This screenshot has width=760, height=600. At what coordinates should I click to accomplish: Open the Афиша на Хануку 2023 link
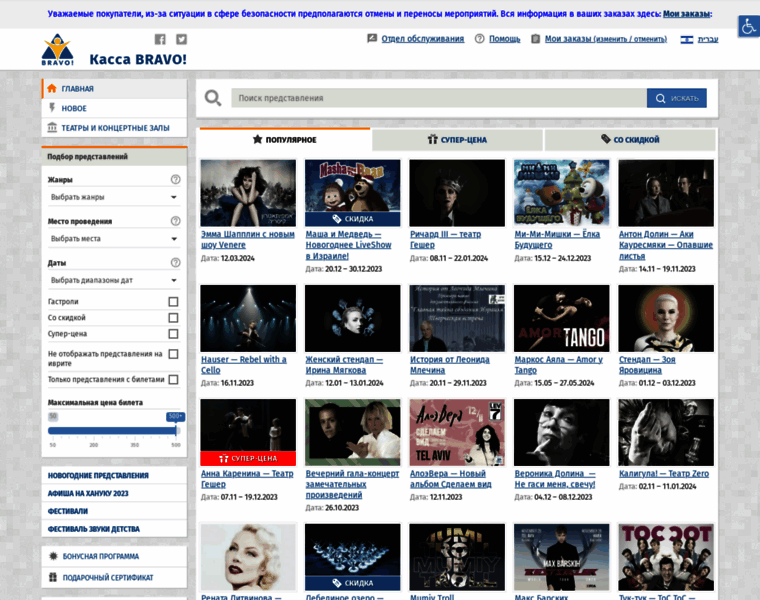point(88,493)
